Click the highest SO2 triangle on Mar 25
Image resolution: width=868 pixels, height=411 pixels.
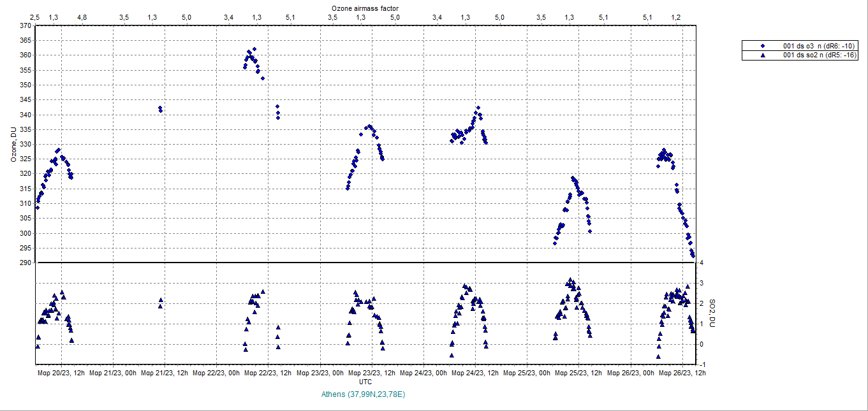click(x=571, y=280)
